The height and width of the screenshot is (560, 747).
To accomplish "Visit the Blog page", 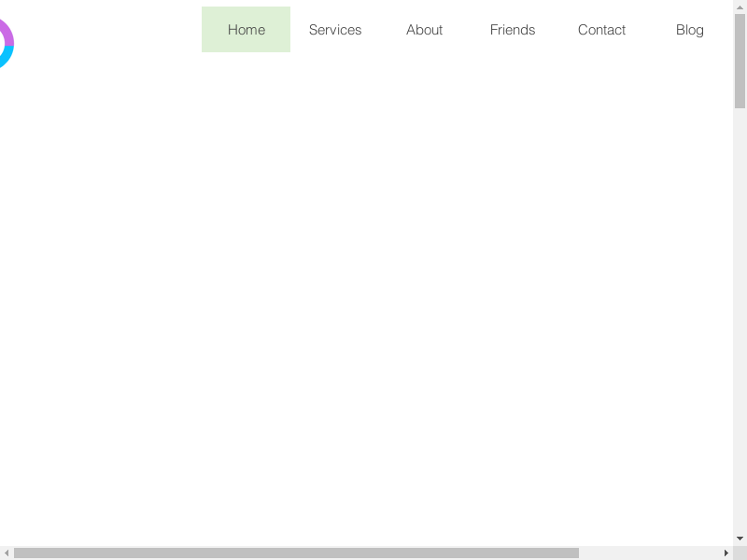I will (690, 30).
